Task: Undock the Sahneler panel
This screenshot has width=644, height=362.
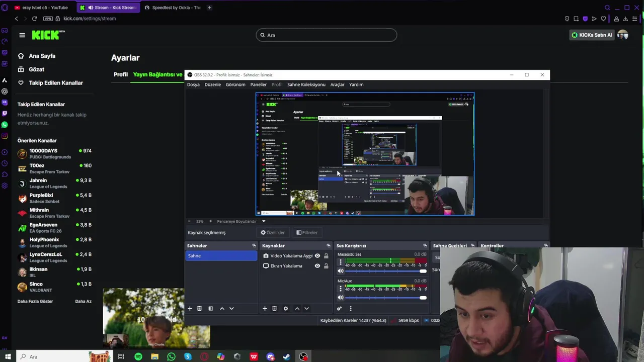Action: [254, 246]
